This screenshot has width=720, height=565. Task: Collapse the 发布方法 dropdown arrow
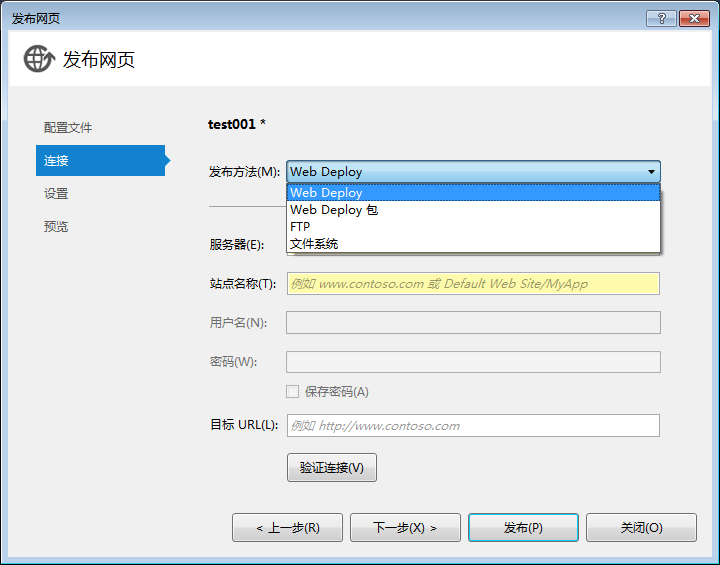point(651,172)
